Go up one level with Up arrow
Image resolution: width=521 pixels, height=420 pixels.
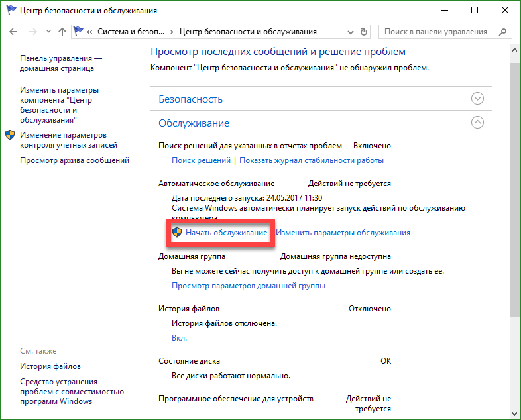62,32
